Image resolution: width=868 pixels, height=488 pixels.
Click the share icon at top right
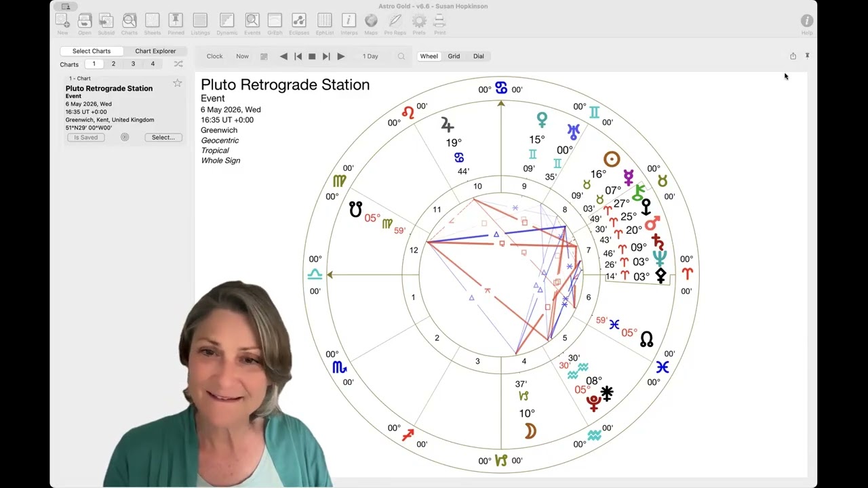(x=793, y=56)
